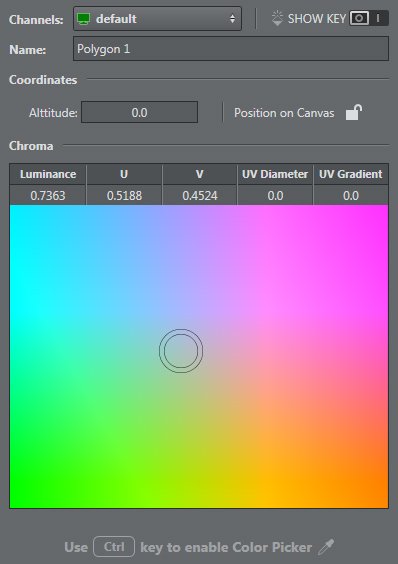Viewport: 398px width, 564px height.
Task: Click the Color Picker eyedropper icon
Action: (x=326, y=547)
